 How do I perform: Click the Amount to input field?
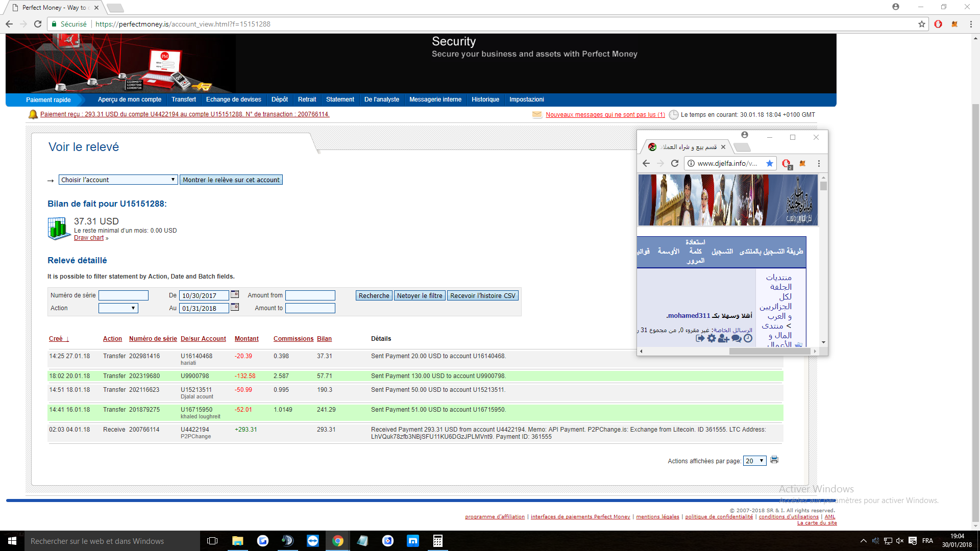310,308
